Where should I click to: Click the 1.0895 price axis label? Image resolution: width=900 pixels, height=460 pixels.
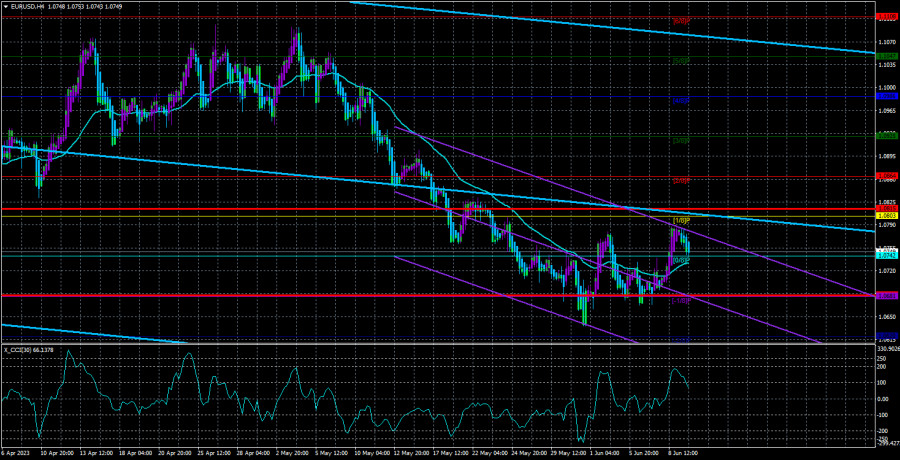coord(887,156)
